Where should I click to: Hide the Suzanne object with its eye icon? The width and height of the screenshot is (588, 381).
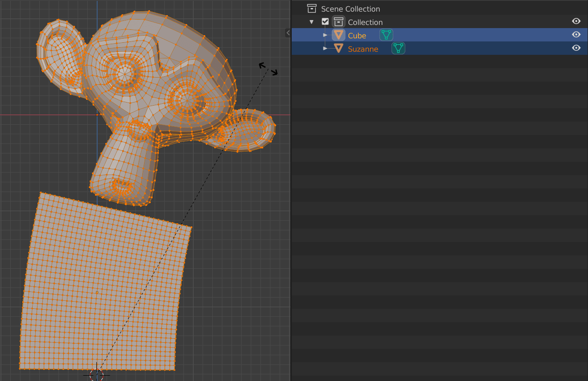click(x=576, y=48)
